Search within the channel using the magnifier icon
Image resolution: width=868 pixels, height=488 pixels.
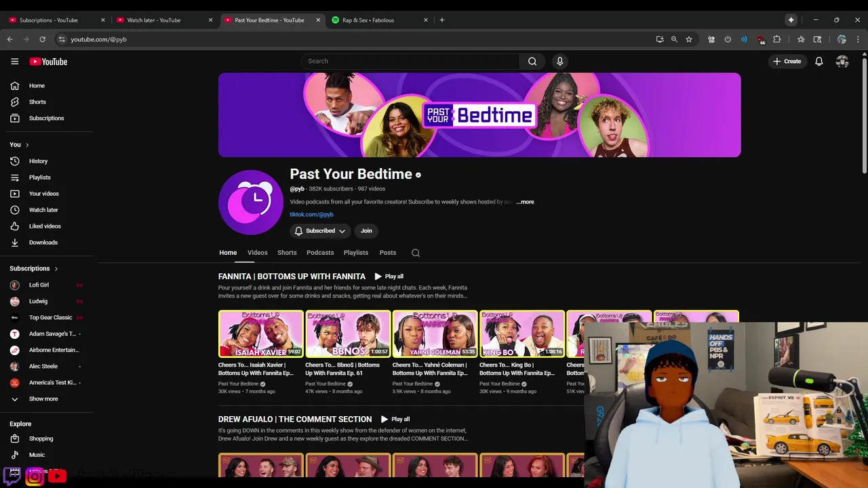[416, 253]
